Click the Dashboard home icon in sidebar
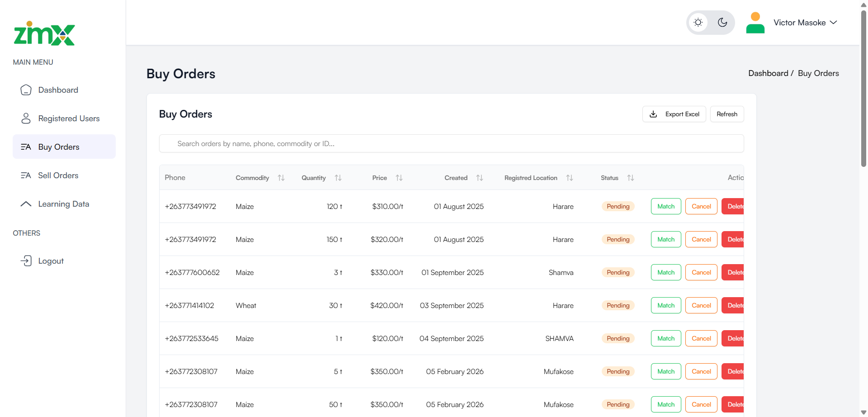The width and height of the screenshot is (868, 417). (x=26, y=90)
